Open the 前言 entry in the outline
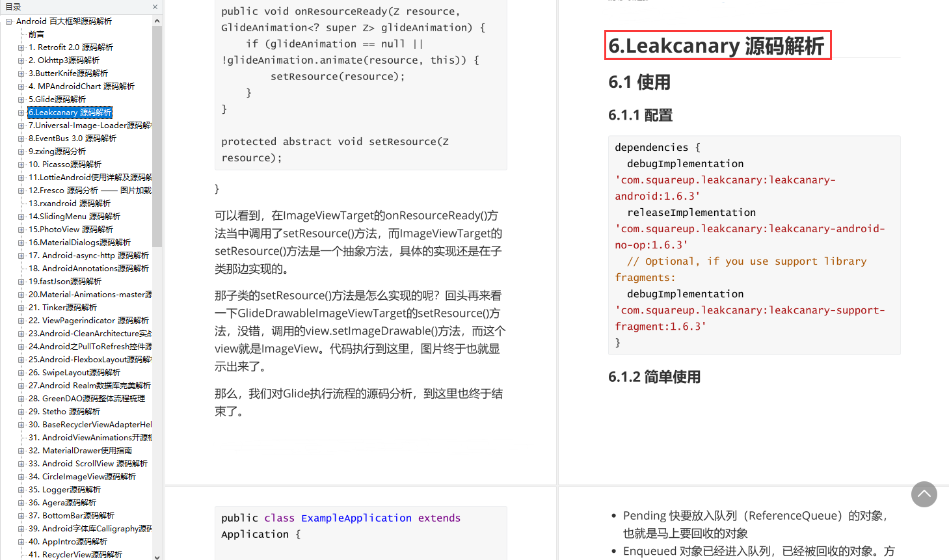 [36, 34]
